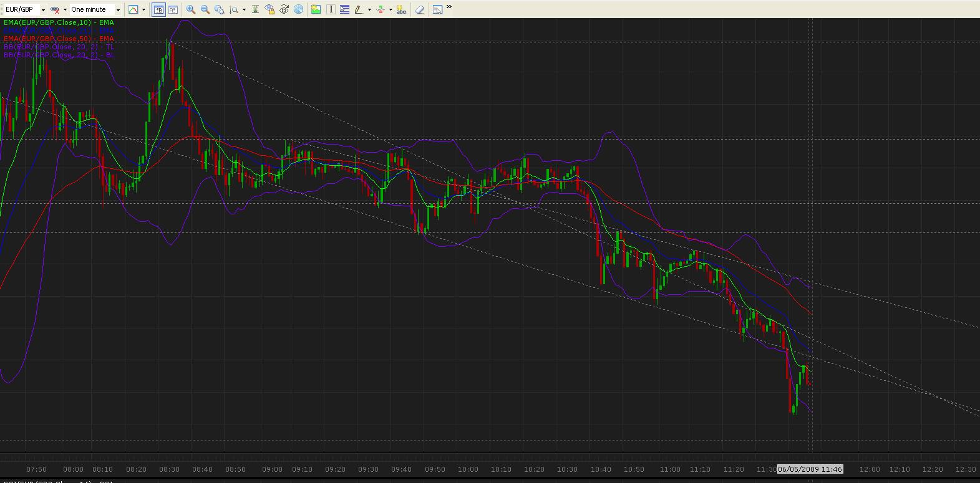Click the vertical zoom magnifier icon
Image resolution: width=980 pixels, height=483 pixels.
click(234, 9)
